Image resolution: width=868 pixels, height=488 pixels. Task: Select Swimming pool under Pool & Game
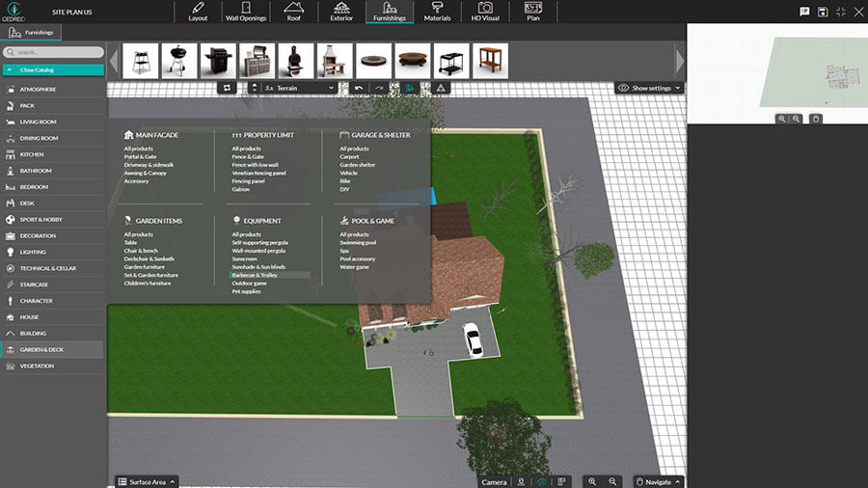click(358, 243)
